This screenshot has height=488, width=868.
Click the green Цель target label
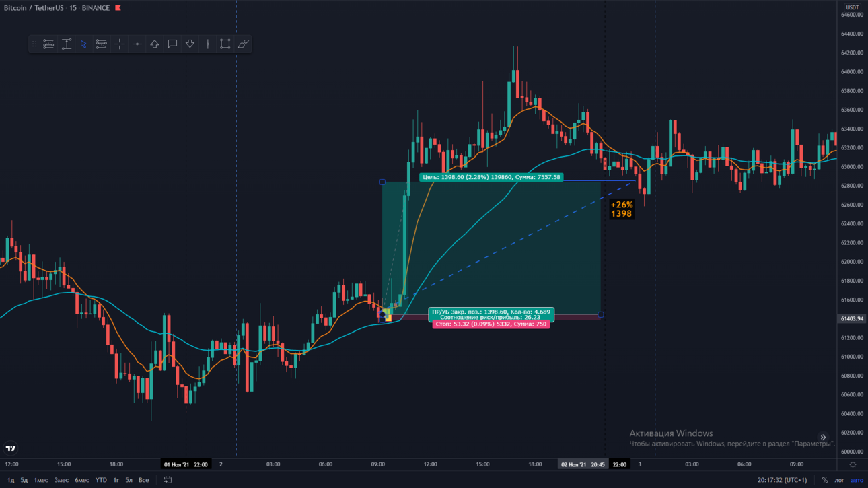pos(491,178)
